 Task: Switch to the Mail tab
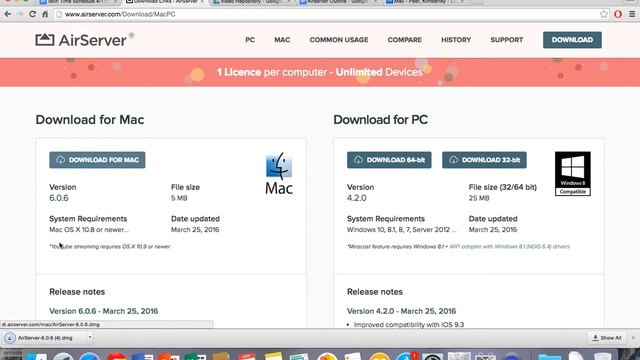click(x=424, y=2)
